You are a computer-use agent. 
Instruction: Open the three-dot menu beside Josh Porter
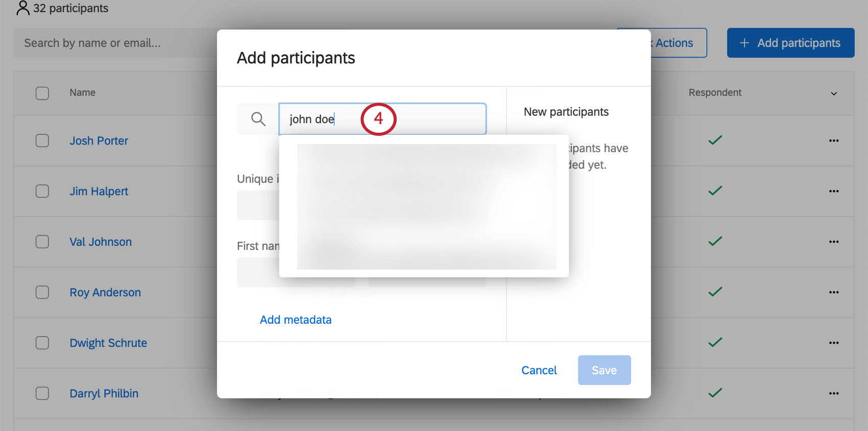coord(834,140)
